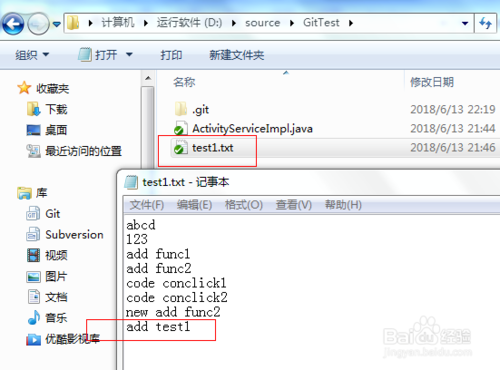Click the 计算机 breadcrumb segment
The width and height of the screenshot is (500, 370).
[x=118, y=23]
